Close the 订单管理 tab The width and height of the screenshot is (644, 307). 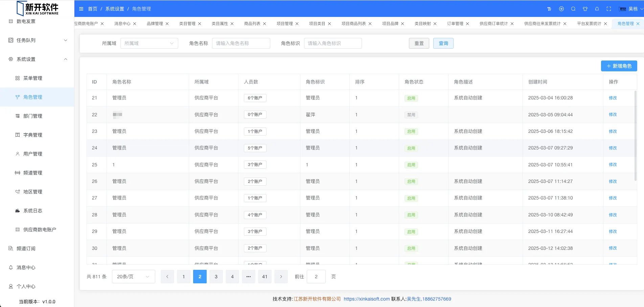click(467, 24)
